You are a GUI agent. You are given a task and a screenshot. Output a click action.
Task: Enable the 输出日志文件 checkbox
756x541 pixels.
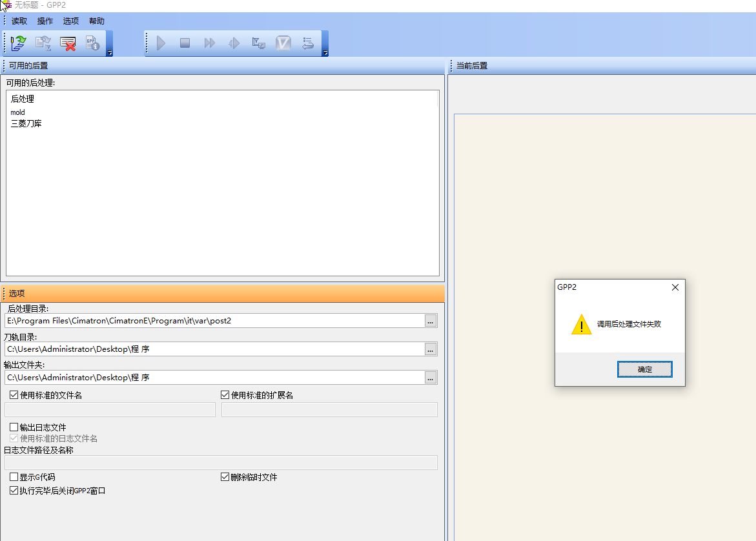[14, 427]
